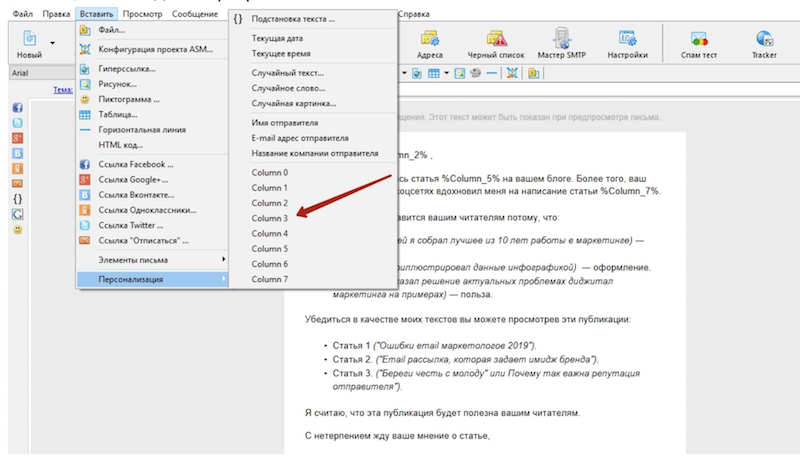Select Ссылка Twitter... menu item
This screenshot has height=458, width=800.
(x=152, y=226)
